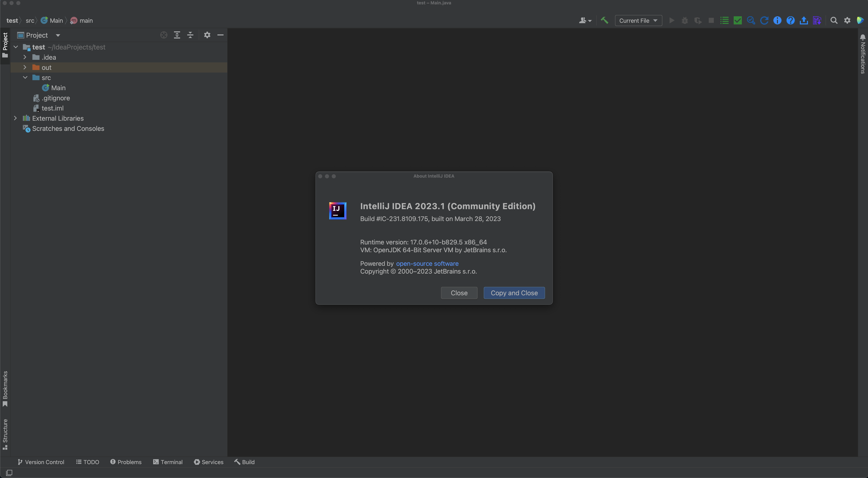
Task: Click the Copy and Close button
Action: pos(514,293)
